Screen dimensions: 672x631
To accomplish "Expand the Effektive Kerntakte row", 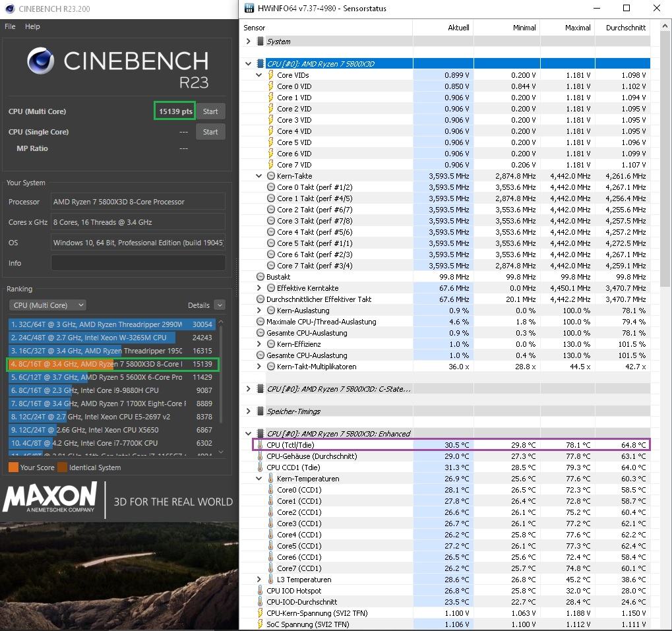I will coord(259,288).
